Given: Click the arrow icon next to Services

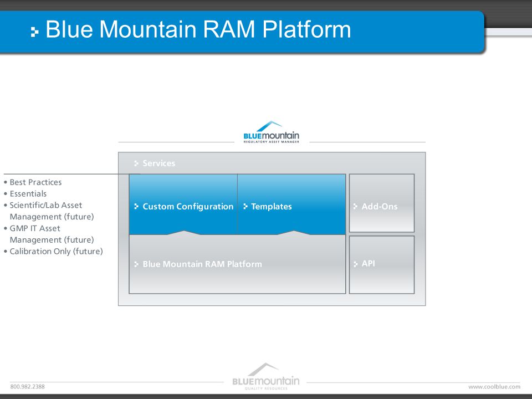Looking at the screenshot, I should [x=136, y=163].
